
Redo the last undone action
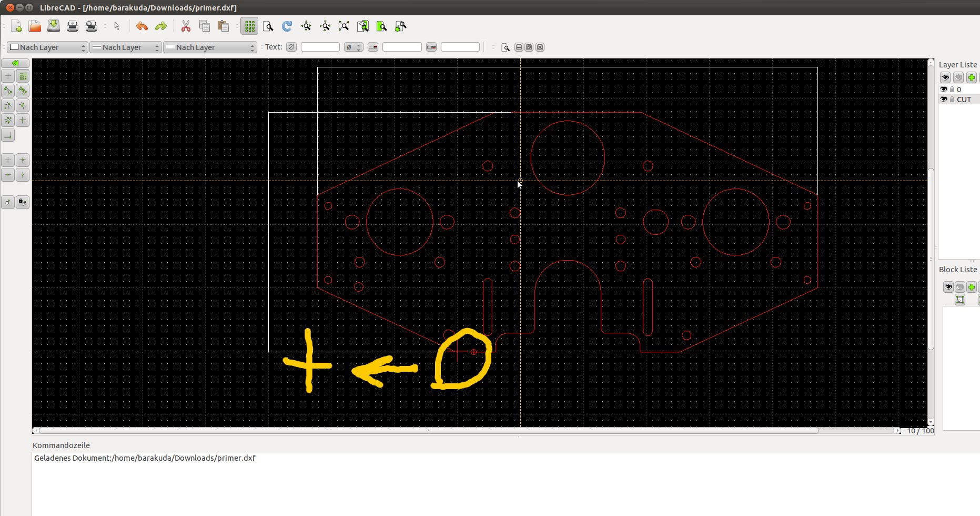[x=160, y=26]
